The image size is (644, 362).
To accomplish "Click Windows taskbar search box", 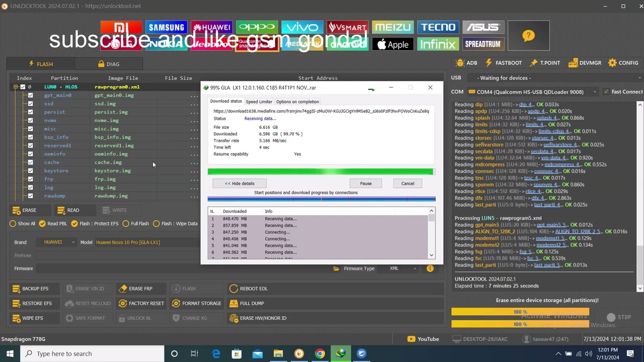I will click(92, 354).
